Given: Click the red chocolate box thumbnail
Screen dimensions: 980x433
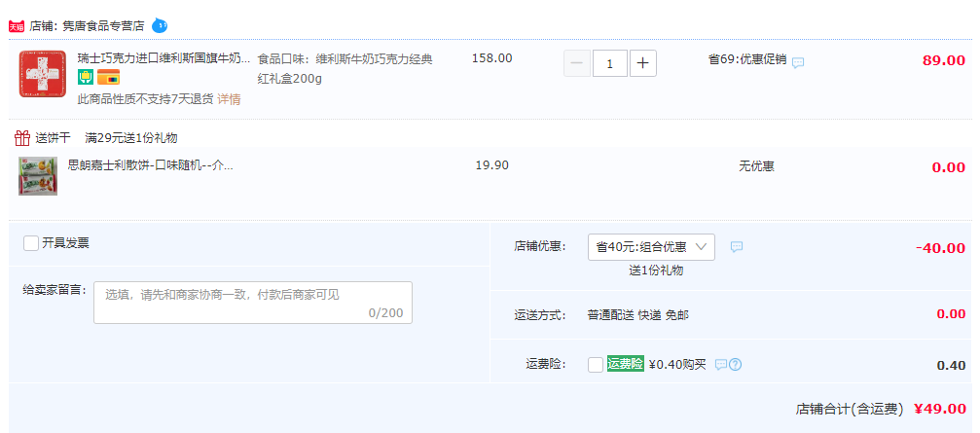Looking at the screenshot, I should [43, 74].
